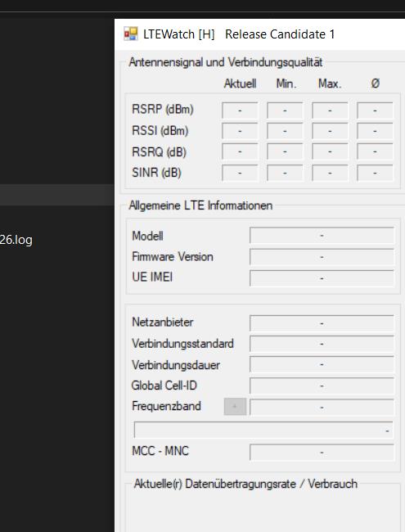Select the Modell value field

tap(322, 235)
